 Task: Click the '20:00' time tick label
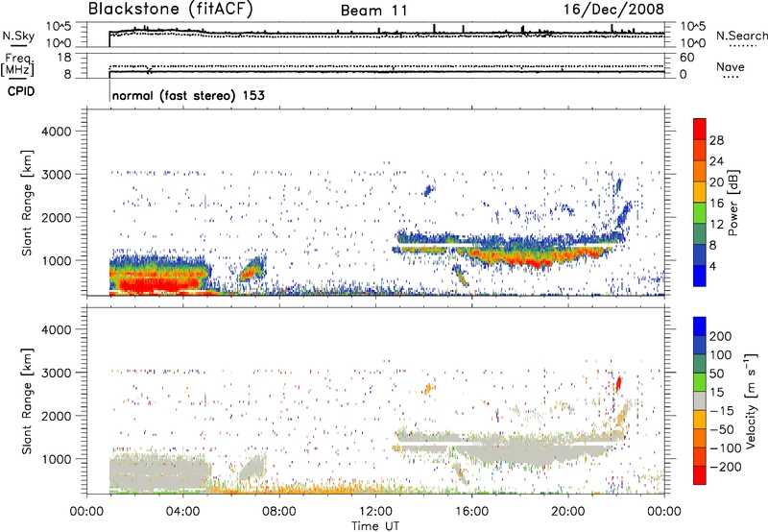point(568,512)
